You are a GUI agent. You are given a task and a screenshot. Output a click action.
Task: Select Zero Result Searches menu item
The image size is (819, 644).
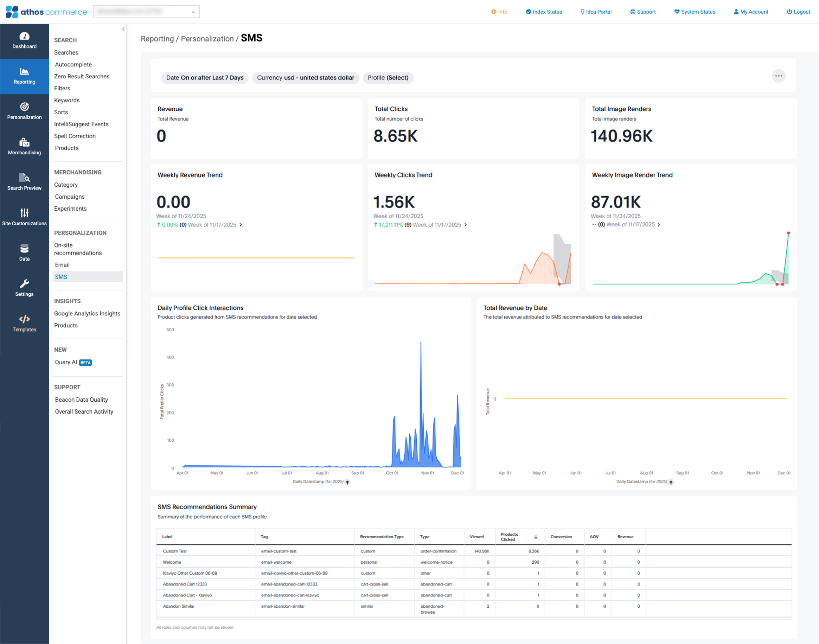82,76
